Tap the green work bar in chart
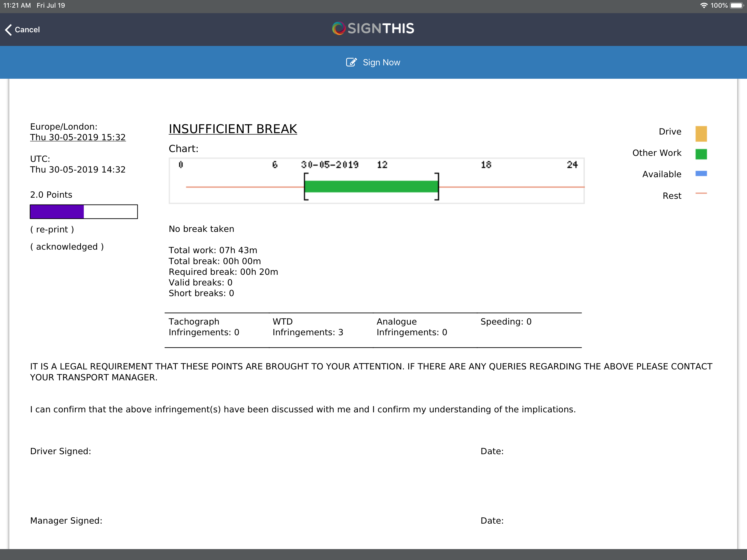 371,186
